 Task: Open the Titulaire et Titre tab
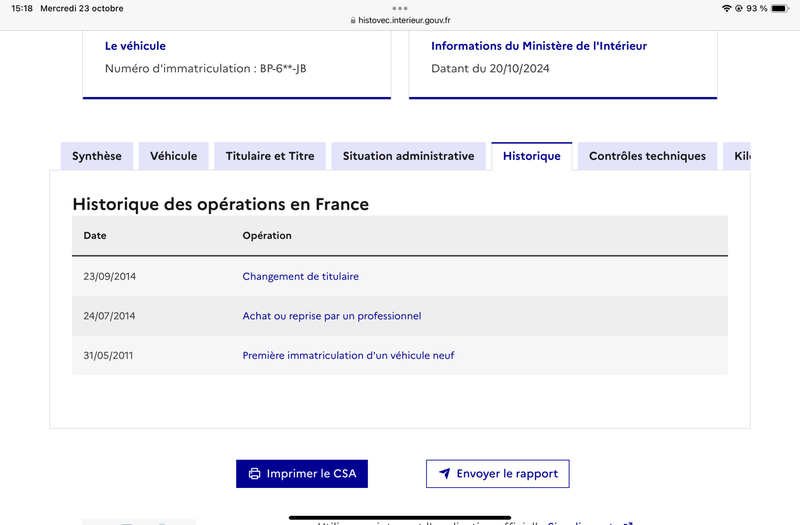270,156
